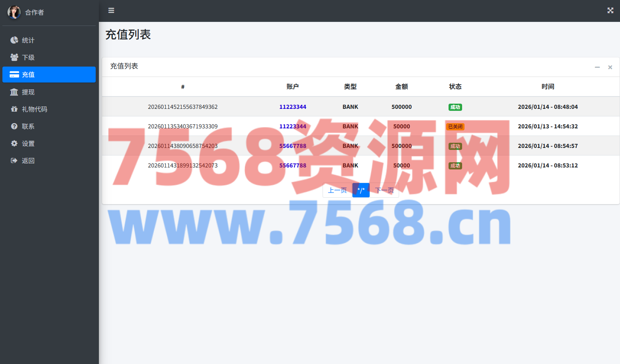
Task: Click the 礼物代码 gift icon
Action: (14, 109)
